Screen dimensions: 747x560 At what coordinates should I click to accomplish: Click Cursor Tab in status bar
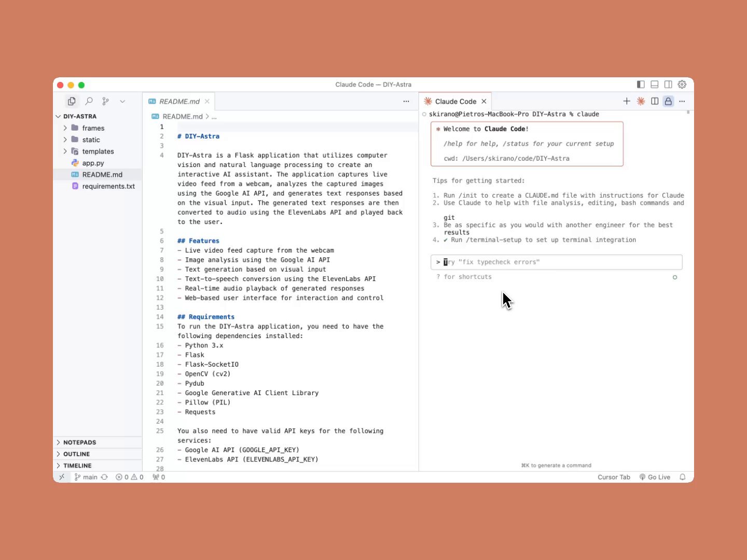coord(614,477)
